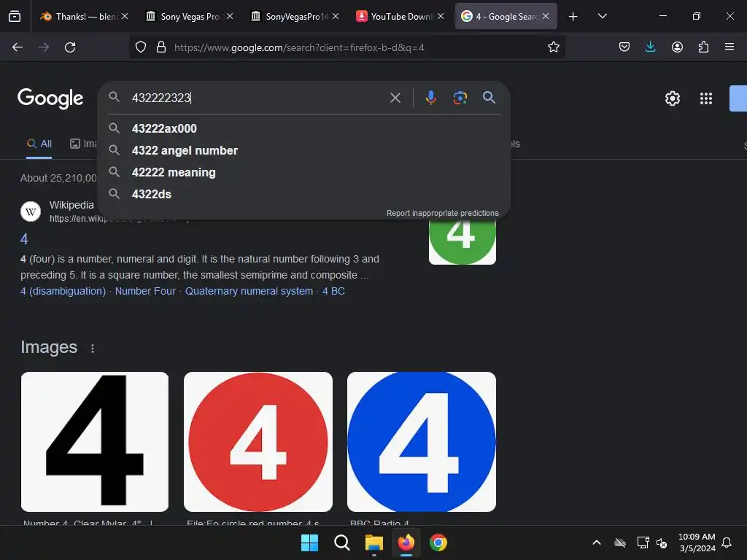Open the tracking protection shield icon
The image size is (747, 560).
(x=141, y=47)
